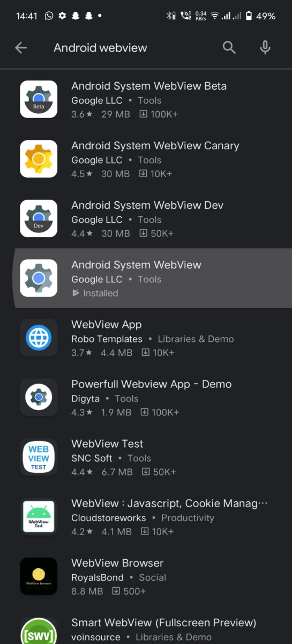
Task: Tap the 'Installed' status label
Action: (x=100, y=293)
